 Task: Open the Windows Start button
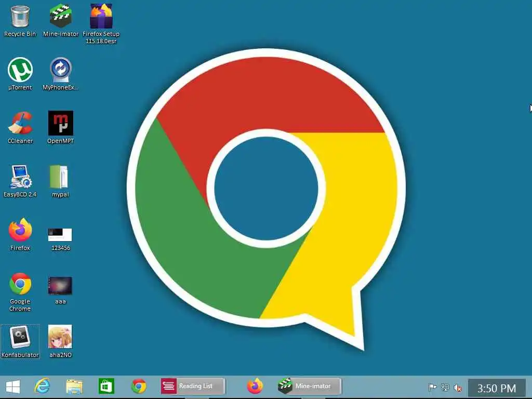coord(13,387)
